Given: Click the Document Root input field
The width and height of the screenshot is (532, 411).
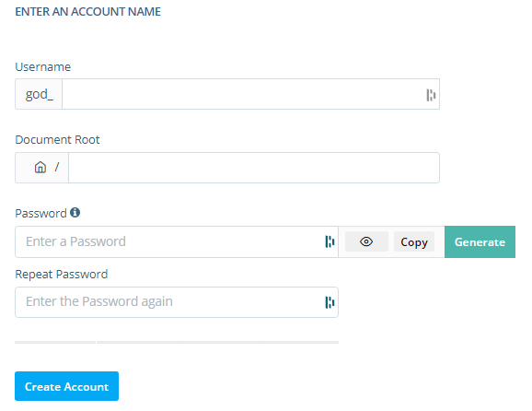Looking at the screenshot, I should point(254,168).
